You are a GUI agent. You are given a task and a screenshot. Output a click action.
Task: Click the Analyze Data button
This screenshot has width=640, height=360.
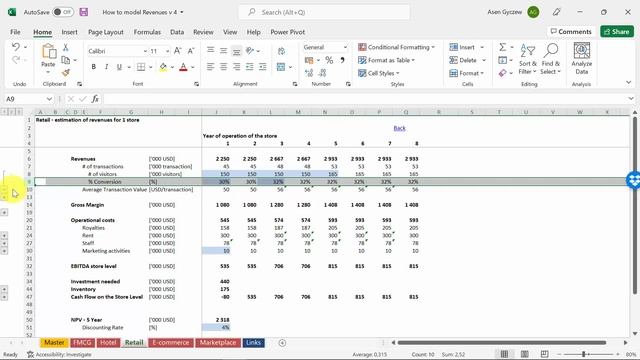pyautogui.click(x=582, y=58)
